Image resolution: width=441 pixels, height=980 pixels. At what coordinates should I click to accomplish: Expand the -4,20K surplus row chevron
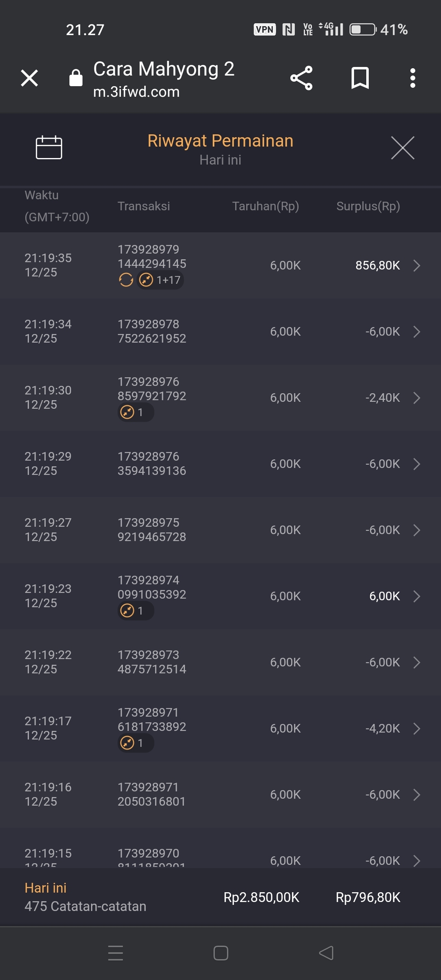[x=417, y=728]
